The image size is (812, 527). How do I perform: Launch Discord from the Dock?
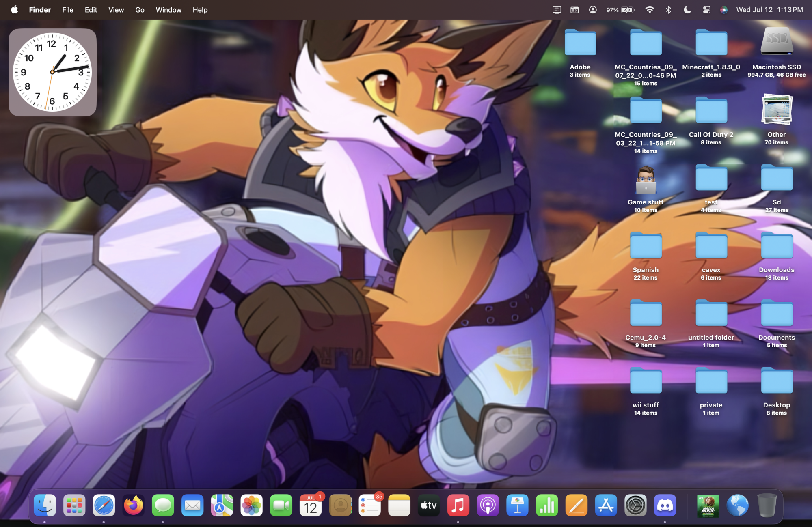665,505
